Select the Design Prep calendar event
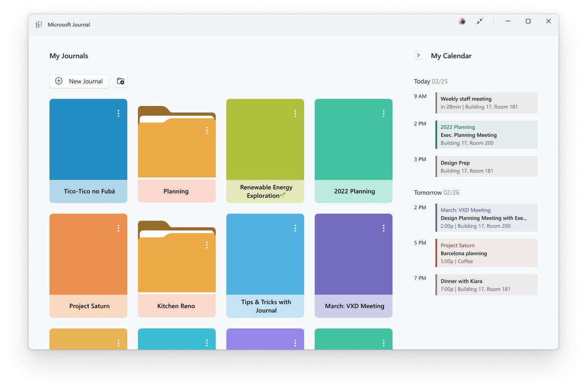 [486, 167]
